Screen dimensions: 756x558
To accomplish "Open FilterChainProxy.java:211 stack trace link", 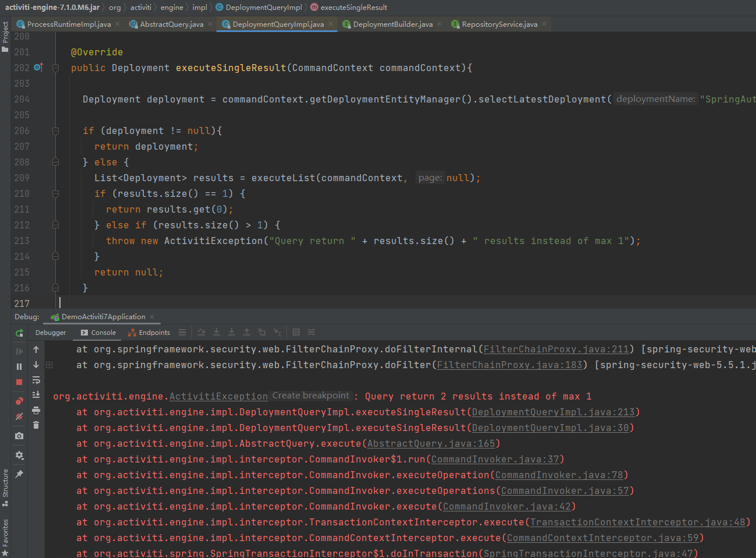I will tap(556, 349).
